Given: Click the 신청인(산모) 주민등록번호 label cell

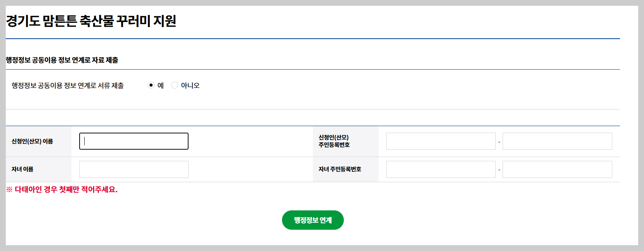Looking at the screenshot, I should 345,141.
